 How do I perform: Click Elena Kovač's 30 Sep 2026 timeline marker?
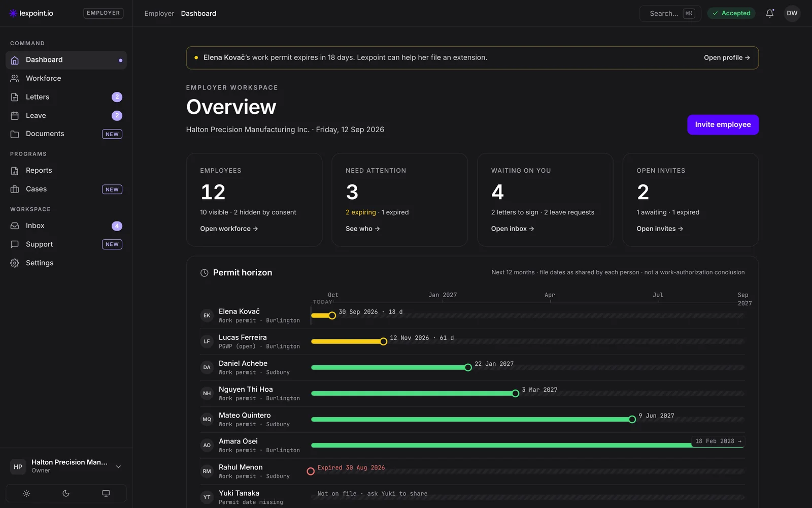pos(332,315)
